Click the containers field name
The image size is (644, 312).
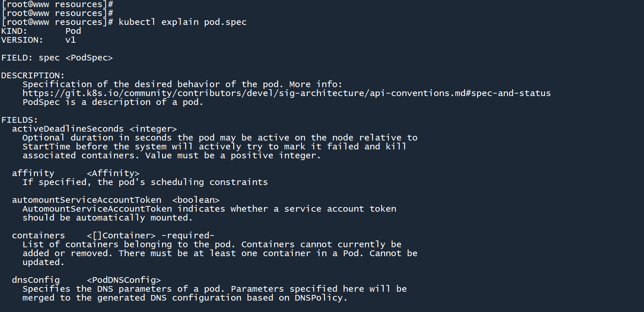click(38, 236)
